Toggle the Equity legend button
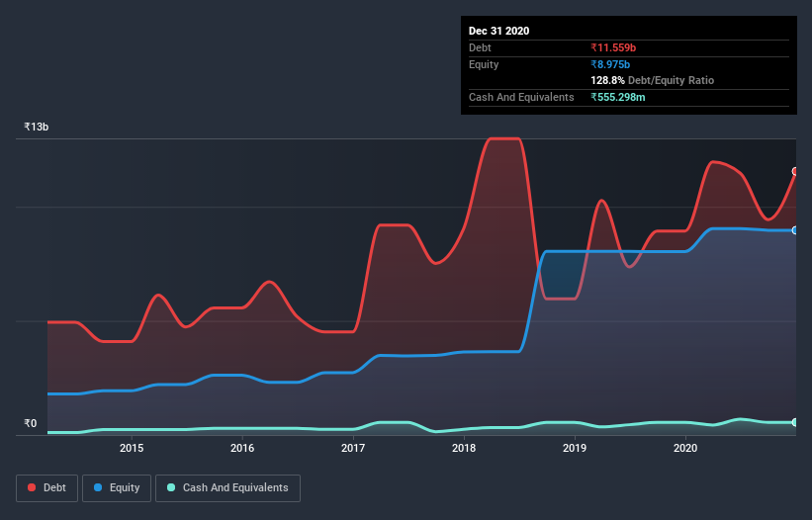Image resolution: width=812 pixels, height=520 pixels. [x=117, y=488]
